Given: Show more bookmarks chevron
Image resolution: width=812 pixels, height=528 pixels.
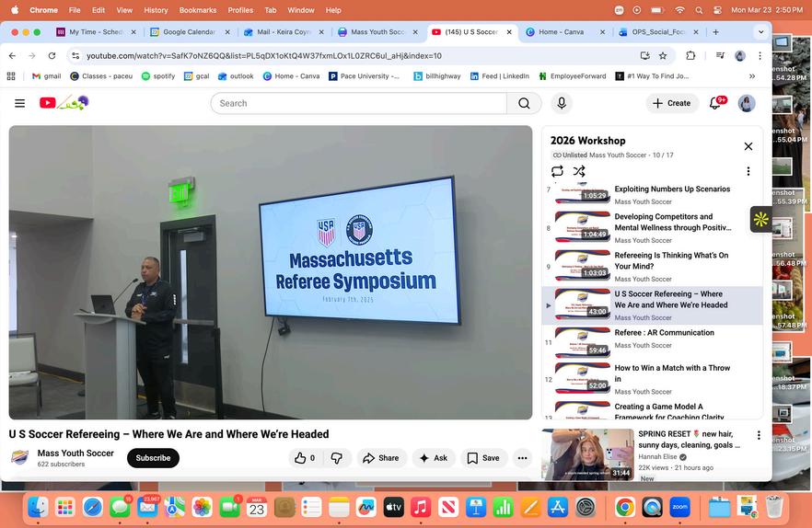Looking at the screenshot, I should click(x=752, y=76).
